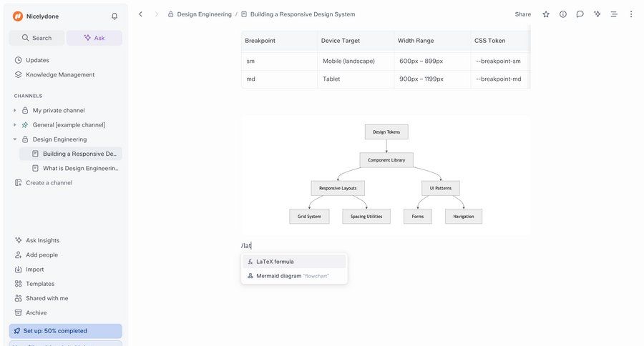The width and height of the screenshot is (644, 346).
Task: Expand the My private channel tree
Action: [x=15, y=110]
